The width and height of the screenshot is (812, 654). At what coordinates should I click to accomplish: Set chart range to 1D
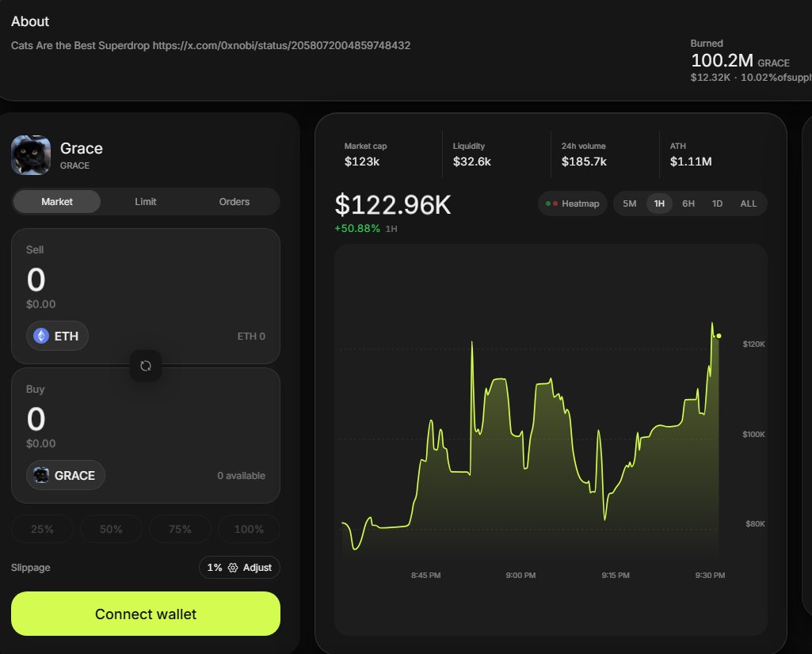[717, 203]
